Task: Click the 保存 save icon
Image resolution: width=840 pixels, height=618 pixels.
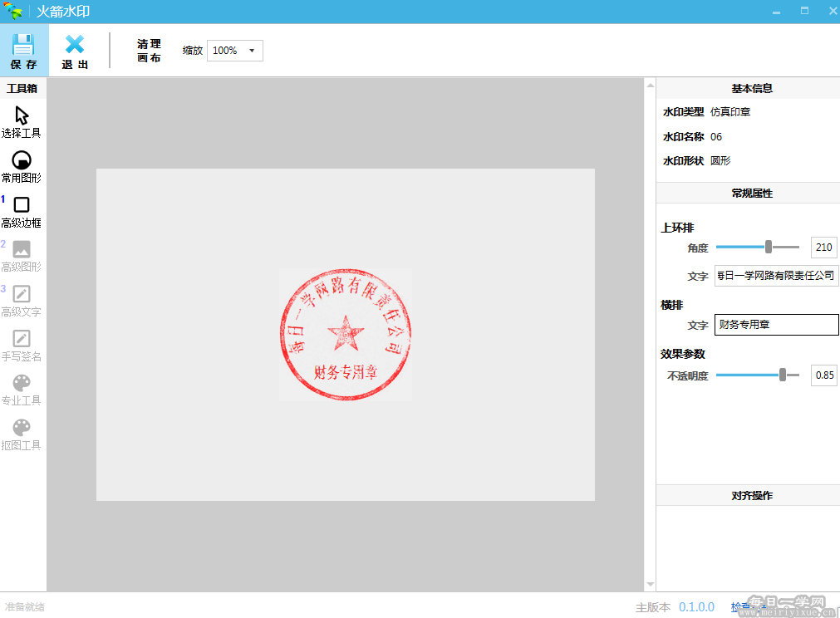Action: click(x=23, y=45)
